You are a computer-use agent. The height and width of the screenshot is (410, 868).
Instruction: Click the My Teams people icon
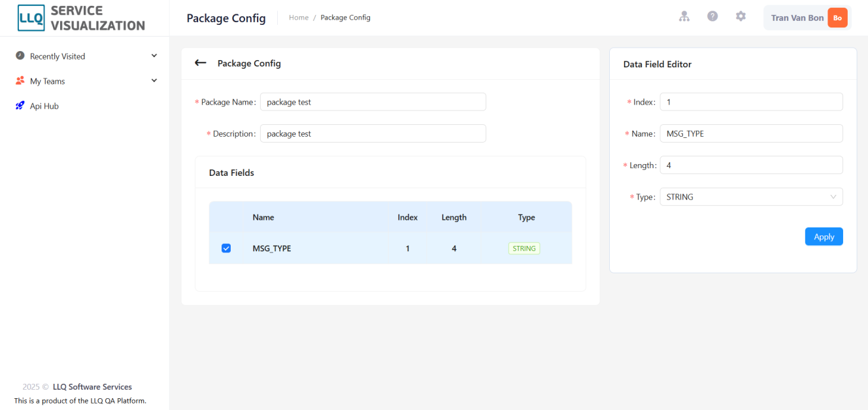pos(20,81)
